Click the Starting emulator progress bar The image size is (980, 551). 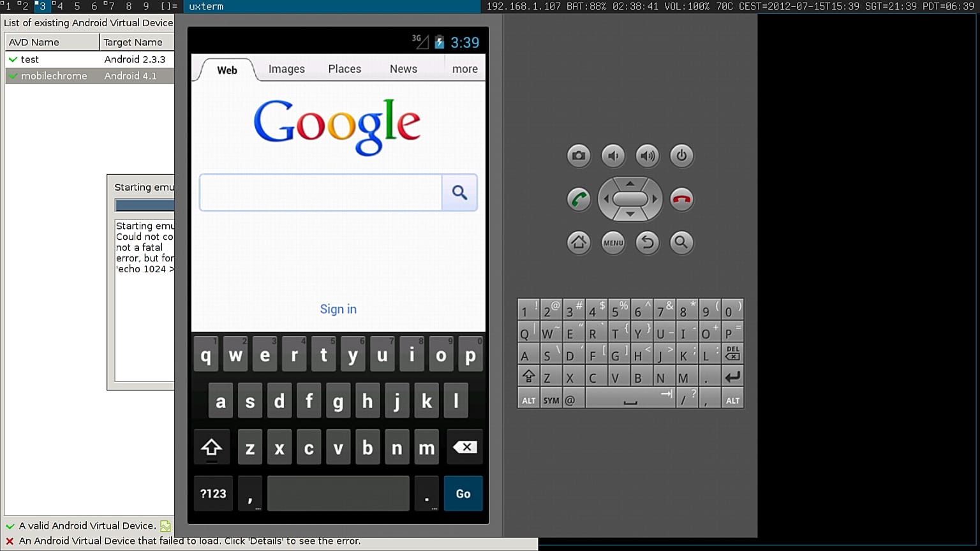(144, 205)
